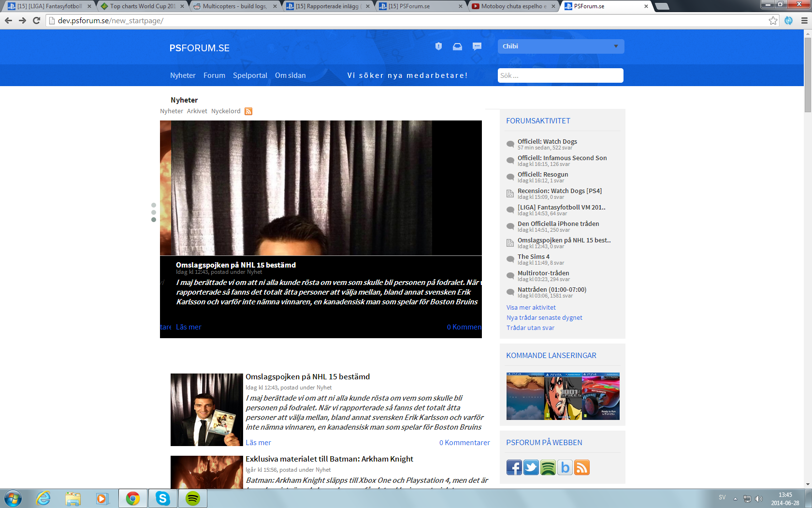Click the page vertical scrollbar thumb
The image size is (812, 508).
click(808, 75)
